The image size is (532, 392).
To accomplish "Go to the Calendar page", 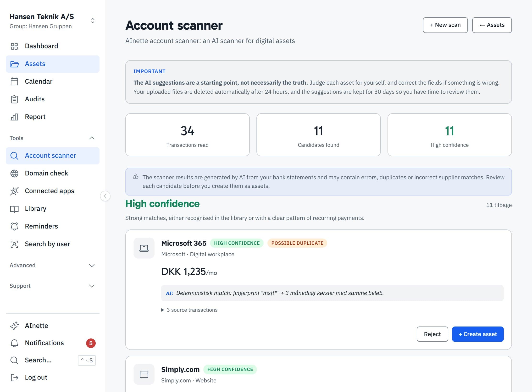I will [53, 82].
